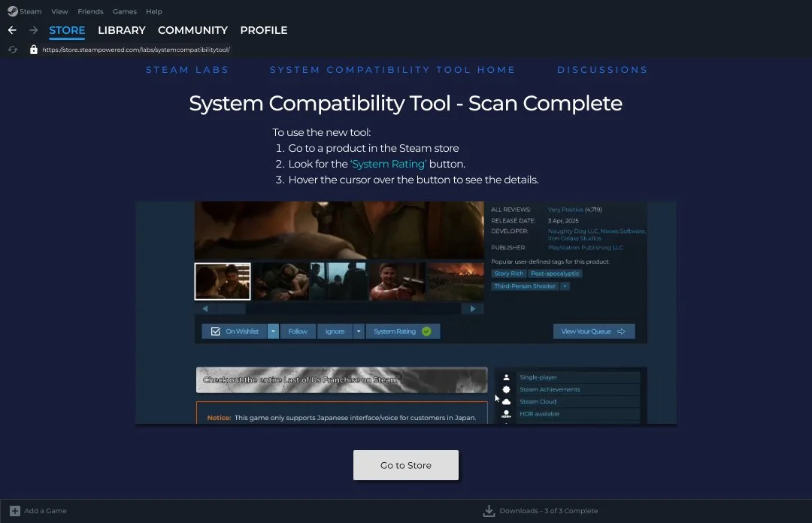
Task: Click the HDR available icon
Action: click(507, 414)
